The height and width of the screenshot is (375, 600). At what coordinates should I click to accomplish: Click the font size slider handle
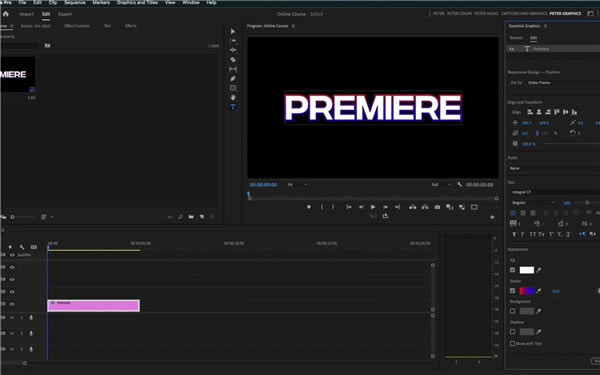point(587,202)
